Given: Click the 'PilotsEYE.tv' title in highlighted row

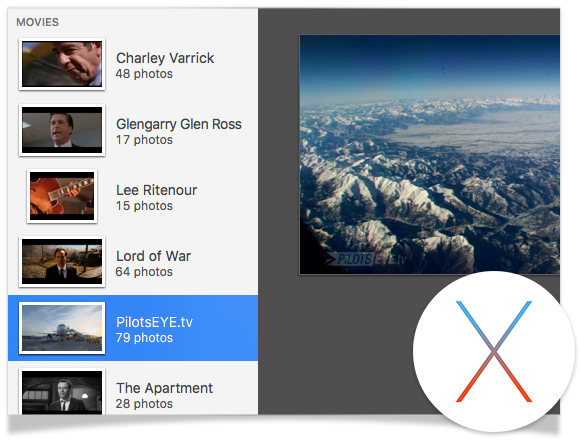Looking at the screenshot, I should (154, 322).
